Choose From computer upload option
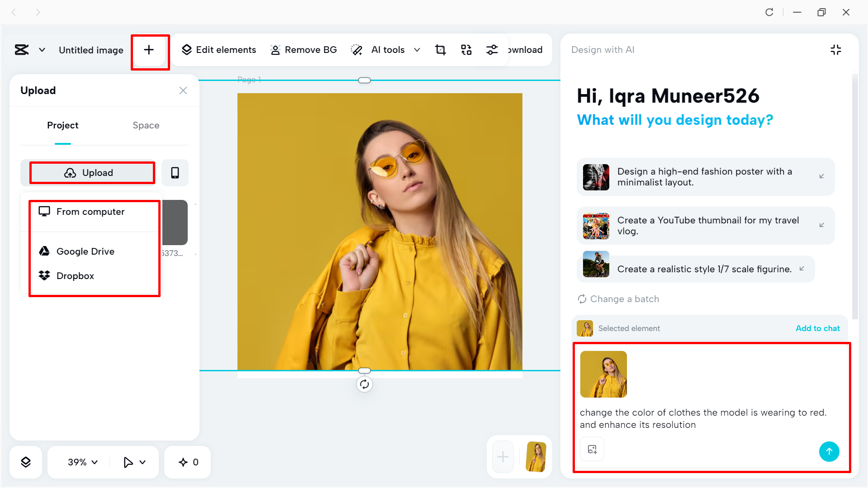This screenshot has width=868, height=488. [90, 212]
